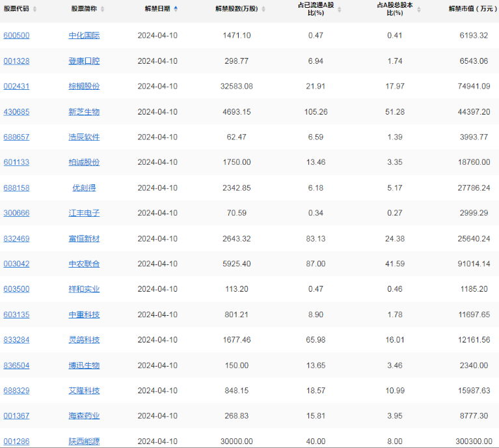Select value 91014.14 in 中农联合 row

pyautogui.click(x=474, y=264)
